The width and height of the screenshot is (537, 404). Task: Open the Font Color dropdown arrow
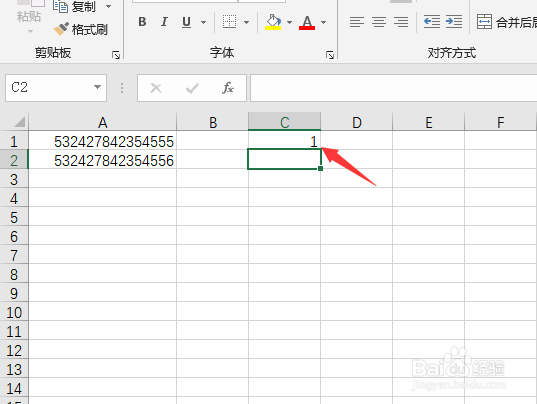[x=323, y=23]
